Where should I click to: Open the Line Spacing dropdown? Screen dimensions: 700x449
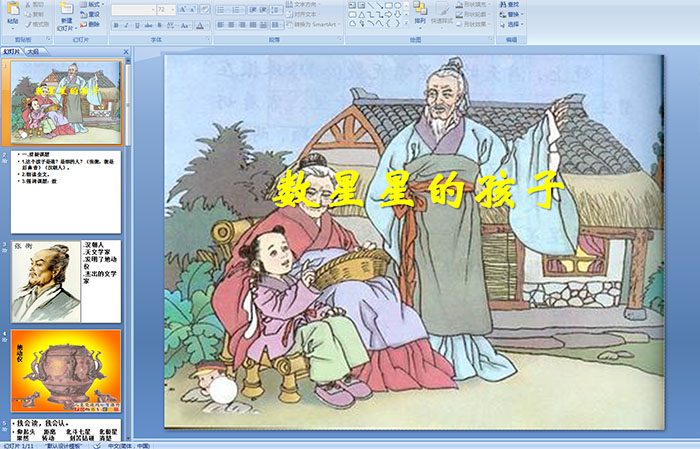[276, 10]
